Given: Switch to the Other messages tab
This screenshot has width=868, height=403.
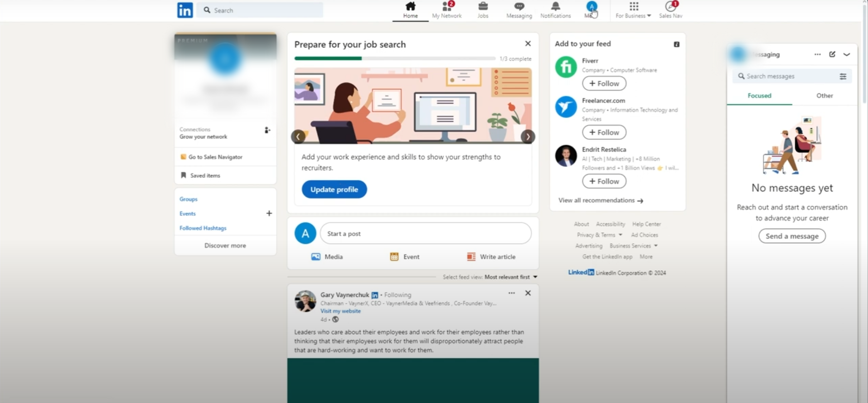Looking at the screenshot, I should tap(824, 96).
